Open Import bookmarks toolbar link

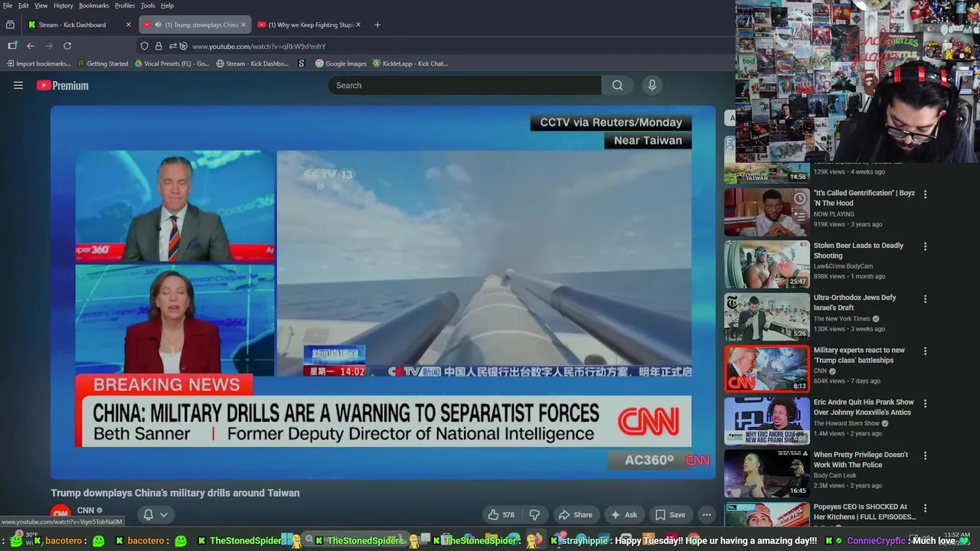(39, 64)
